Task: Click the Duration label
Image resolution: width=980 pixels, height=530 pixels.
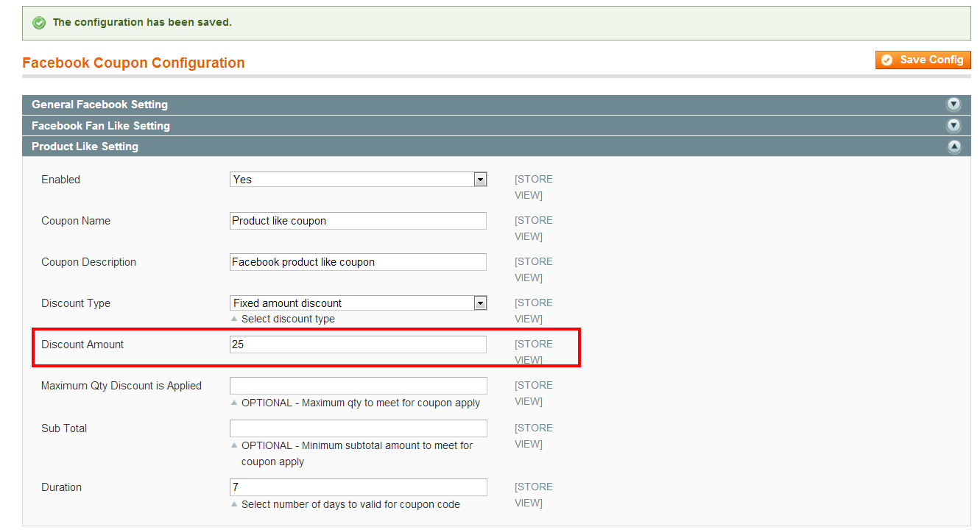Action: coord(61,487)
